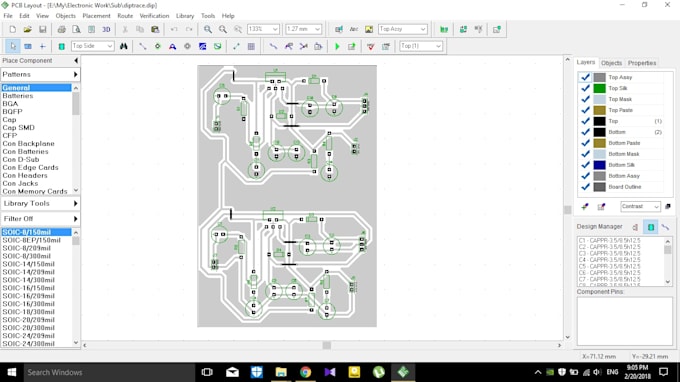Uncheck the Top Mask layer

click(585, 99)
